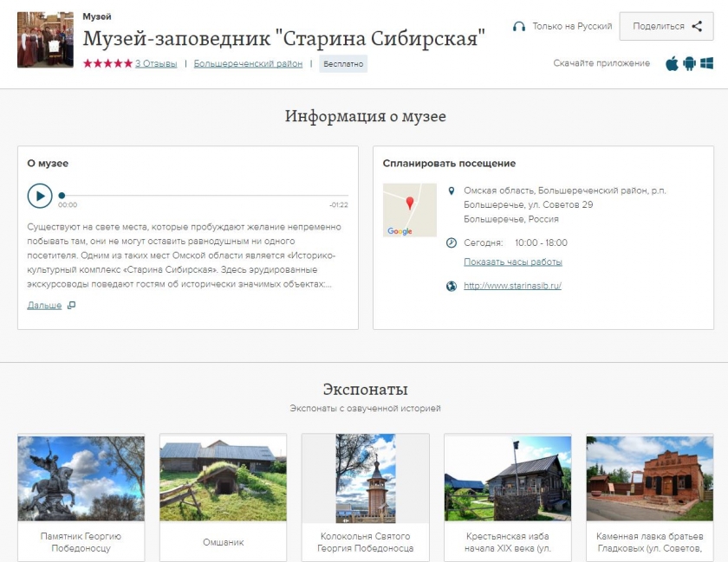Click the museum title Старина Сибирская
Screen dimensions: 728x562
[283, 38]
